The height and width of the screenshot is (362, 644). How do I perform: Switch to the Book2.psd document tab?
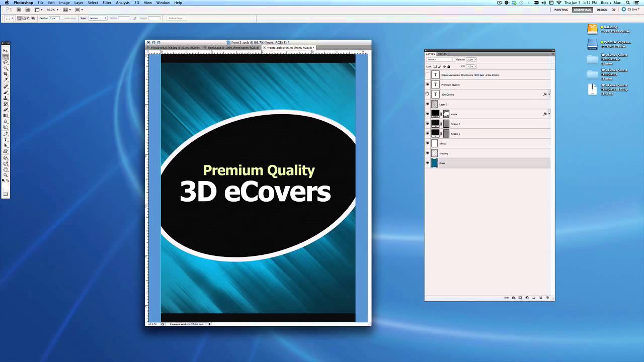232,48
